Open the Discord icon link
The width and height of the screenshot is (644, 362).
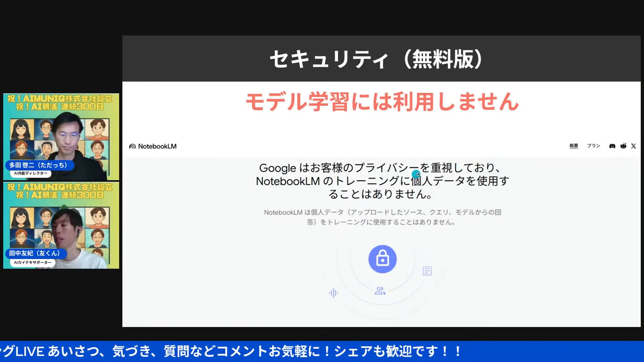click(x=612, y=146)
